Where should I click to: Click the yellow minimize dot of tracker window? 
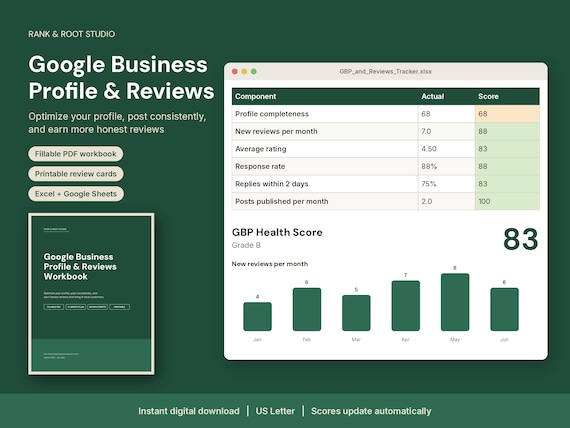[x=244, y=72]
